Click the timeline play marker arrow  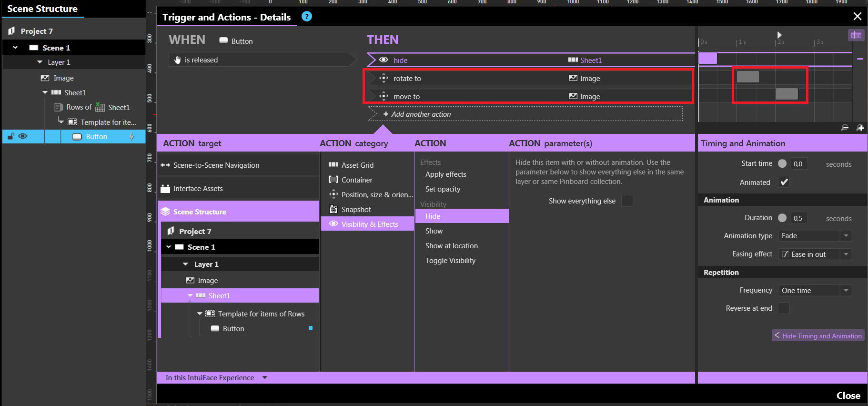(x=779, y=35)
